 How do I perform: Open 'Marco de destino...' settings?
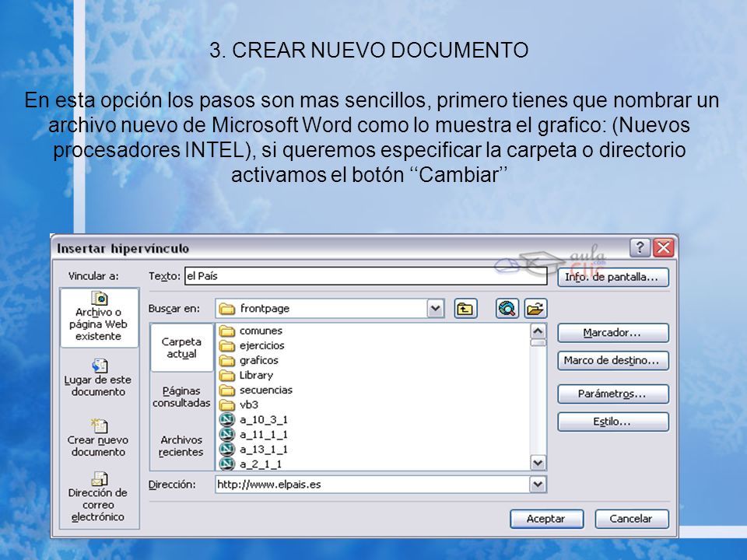[613, 360]
